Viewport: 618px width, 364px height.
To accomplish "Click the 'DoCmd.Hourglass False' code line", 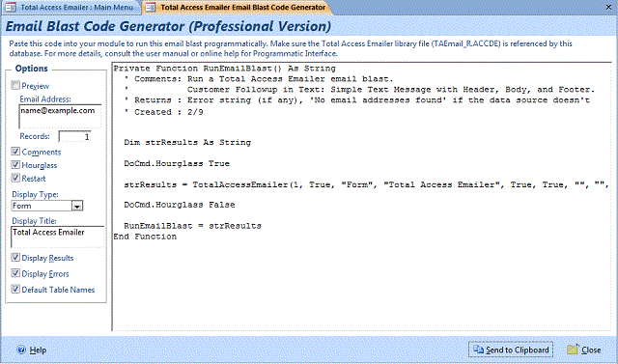I will tap(180, 205).
